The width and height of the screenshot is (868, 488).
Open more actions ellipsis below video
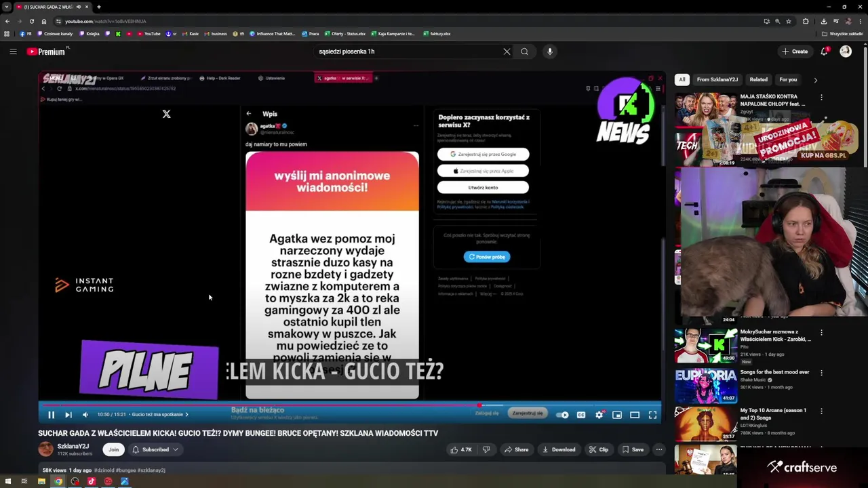(658, 449)
